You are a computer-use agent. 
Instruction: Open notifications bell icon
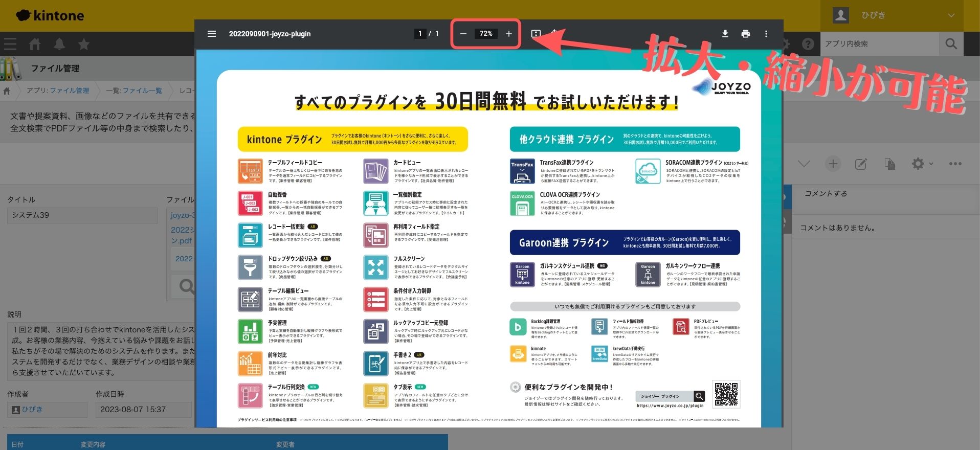pyautogui.click(x=59, y=44)
